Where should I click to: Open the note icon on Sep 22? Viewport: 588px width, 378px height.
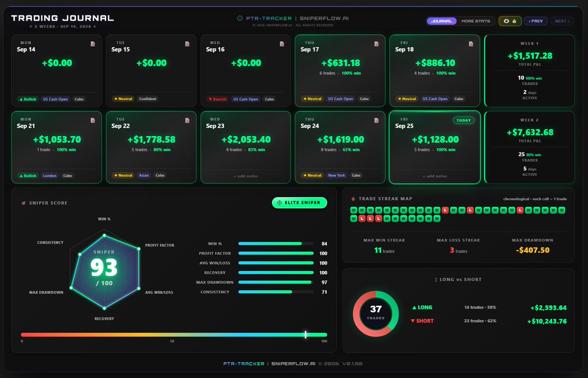pos(187,120)
